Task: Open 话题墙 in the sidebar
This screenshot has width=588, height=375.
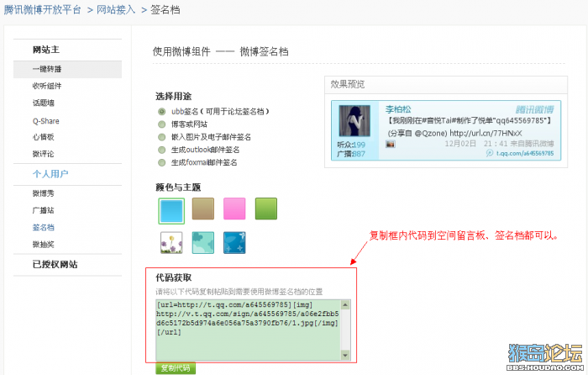Action: tap(44, 103)
